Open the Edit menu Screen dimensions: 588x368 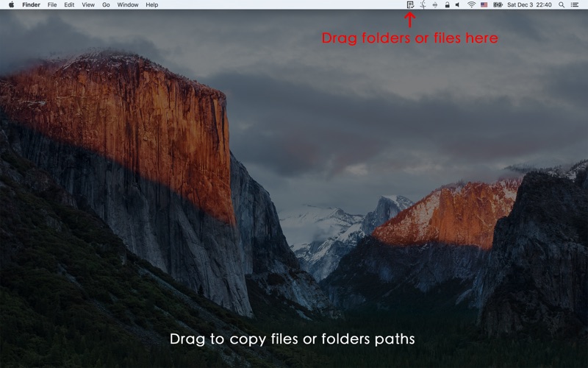tap(69, 4)
